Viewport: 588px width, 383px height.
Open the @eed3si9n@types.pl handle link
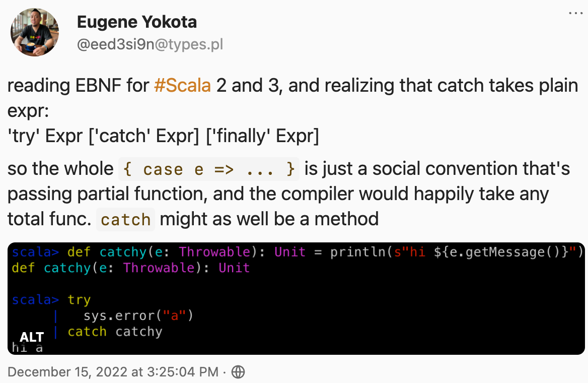[x=150, y=44]
